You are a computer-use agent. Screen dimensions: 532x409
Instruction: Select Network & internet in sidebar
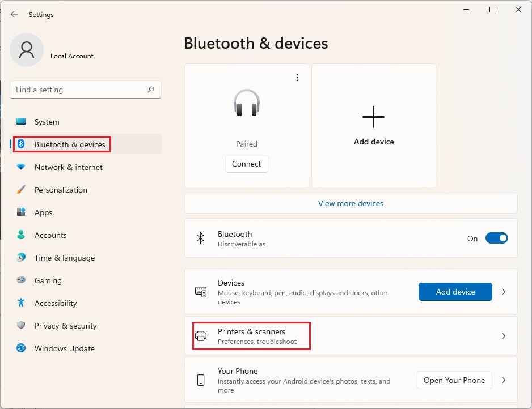tap(68, 167)
